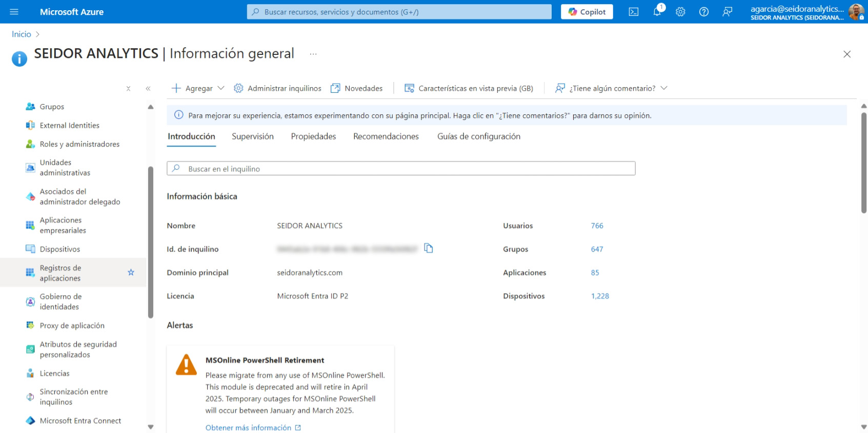Launch Cloud Shell from the top bar
The image size is (868, 433).
point(634,12)
